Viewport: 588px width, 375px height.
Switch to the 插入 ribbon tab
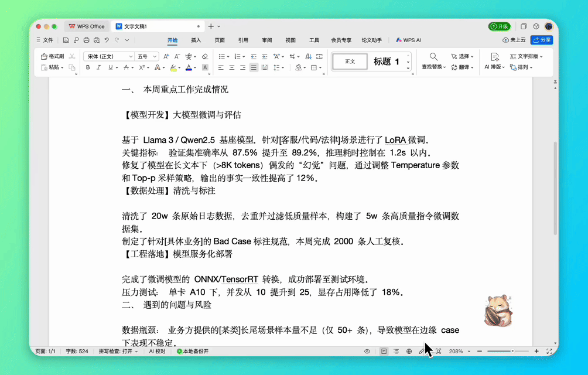point(196,40)
